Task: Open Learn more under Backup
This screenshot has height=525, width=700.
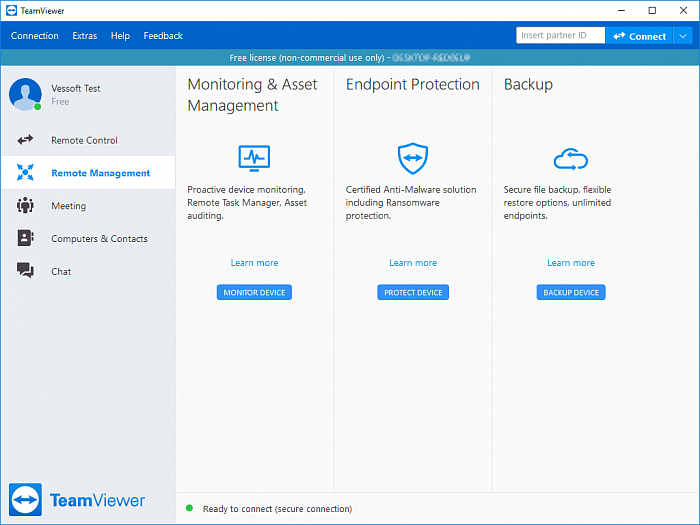Action: coord(571,263)
